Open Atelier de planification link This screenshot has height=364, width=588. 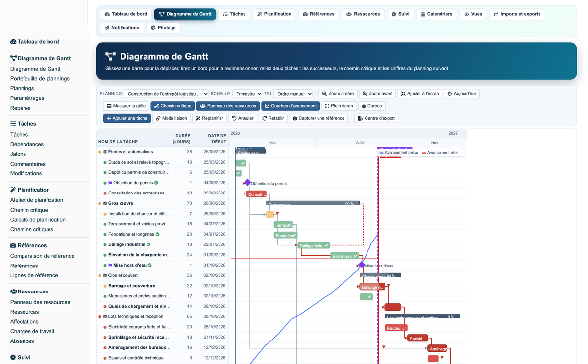point(37,200)
